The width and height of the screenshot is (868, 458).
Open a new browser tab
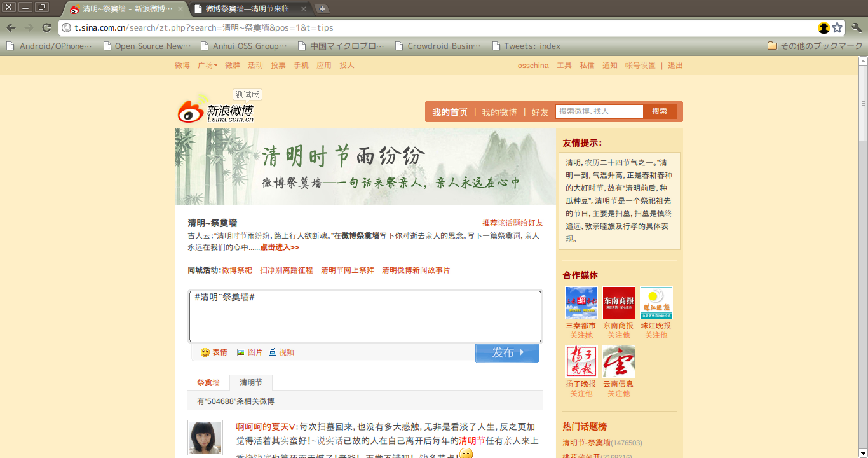point(322,9)
